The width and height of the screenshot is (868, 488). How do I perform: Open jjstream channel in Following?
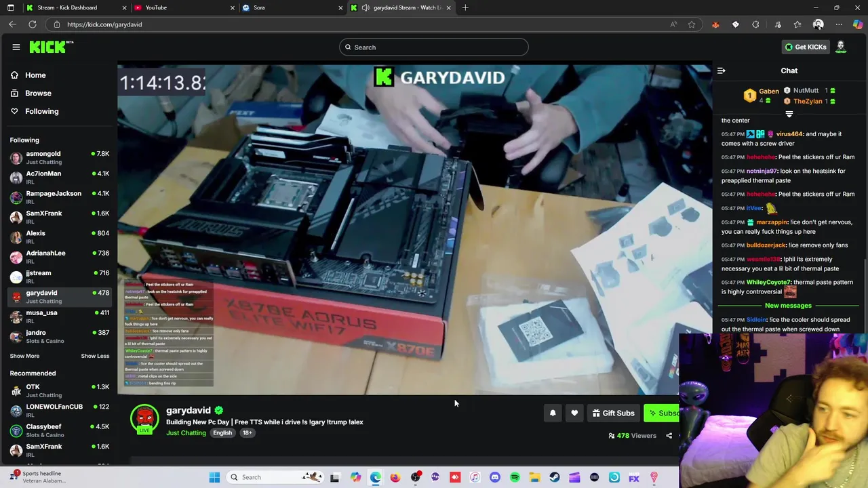pos(60,277)
